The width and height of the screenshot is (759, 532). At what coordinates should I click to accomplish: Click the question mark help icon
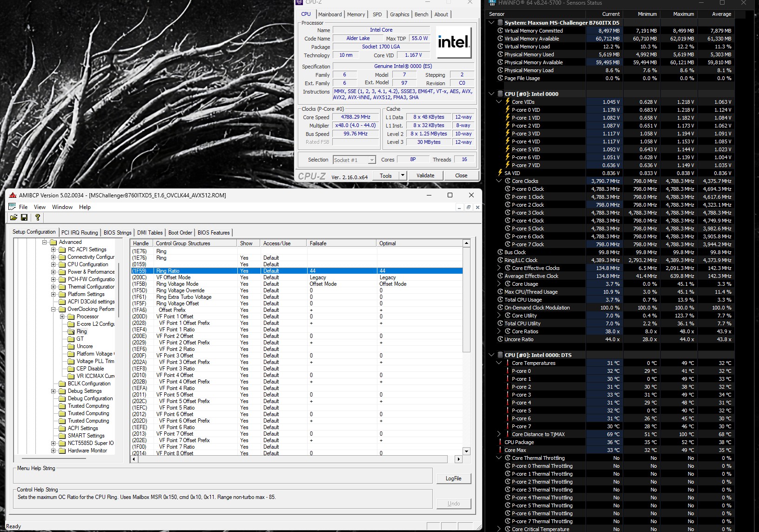(38, 217)
